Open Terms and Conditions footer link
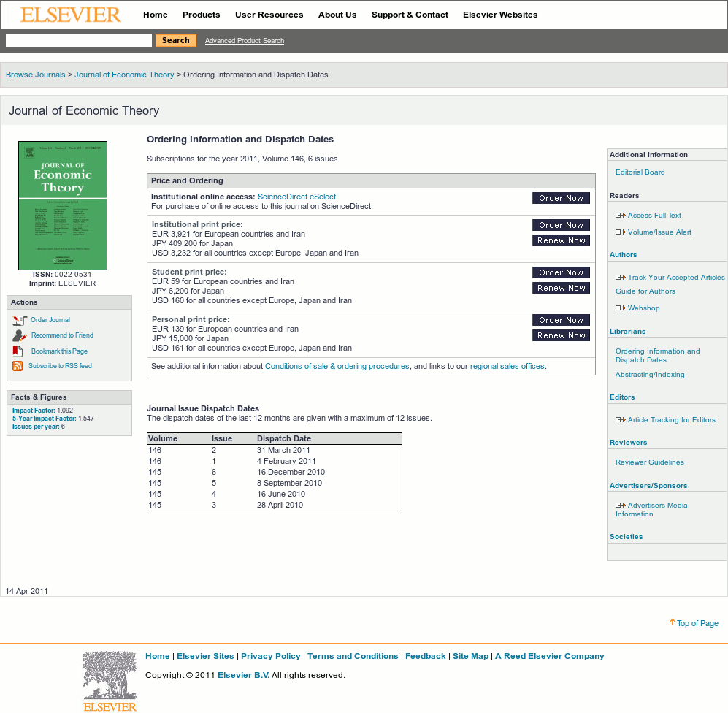Image resolution: width=728 pixels, height=713 pixels. tap(353, 656)
